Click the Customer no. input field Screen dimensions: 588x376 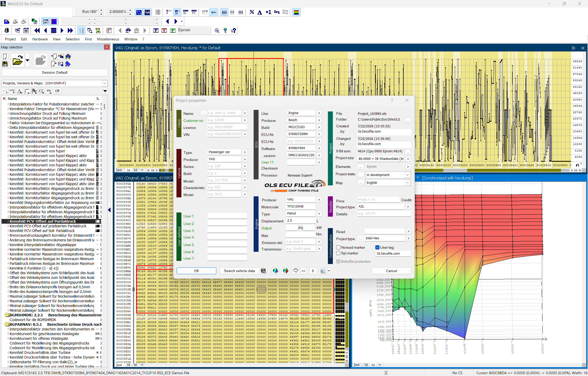224,120
